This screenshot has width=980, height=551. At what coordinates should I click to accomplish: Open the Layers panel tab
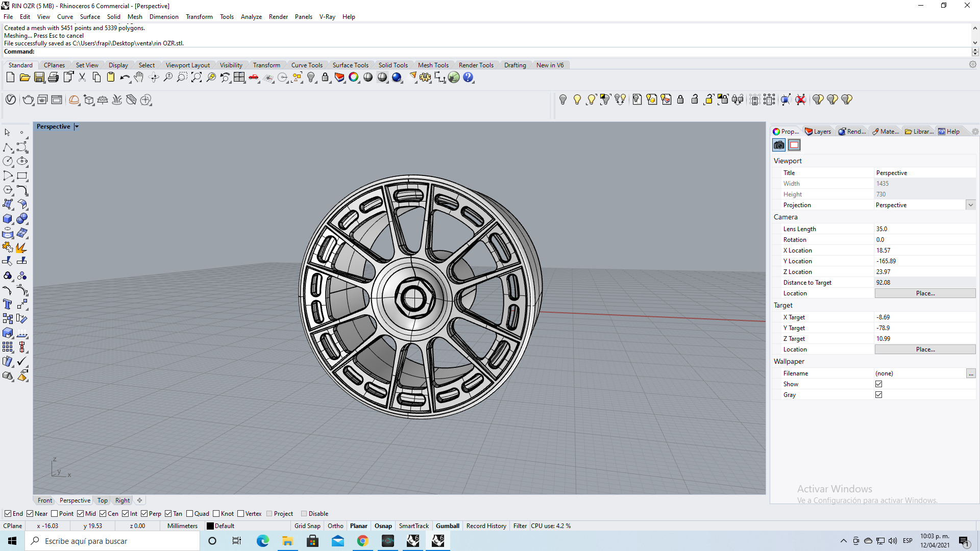coord(818,132)
